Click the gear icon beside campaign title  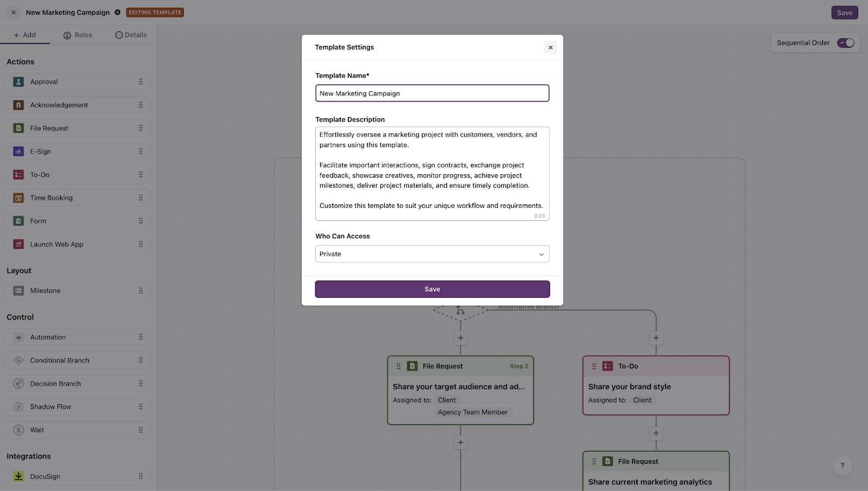coord(117,12)
